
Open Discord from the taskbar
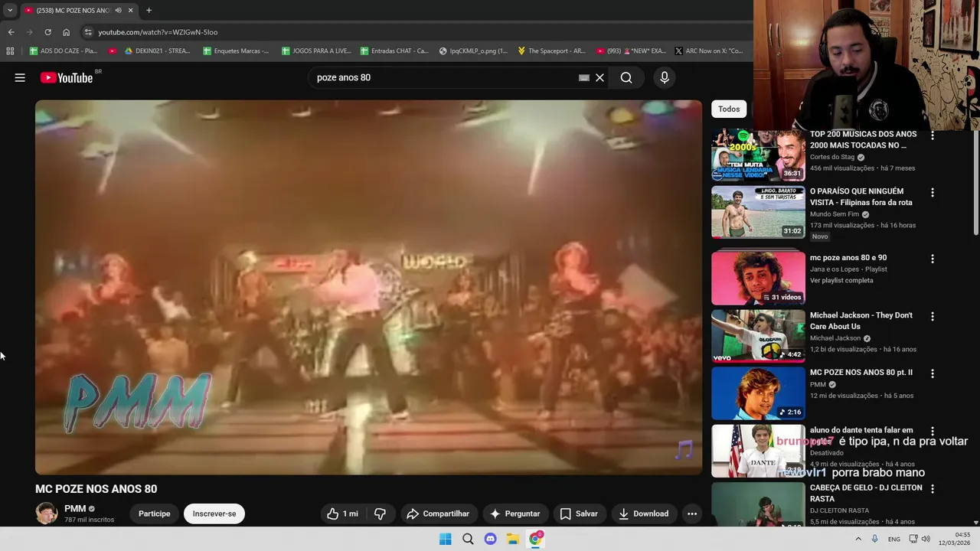(x=490, y=539)
